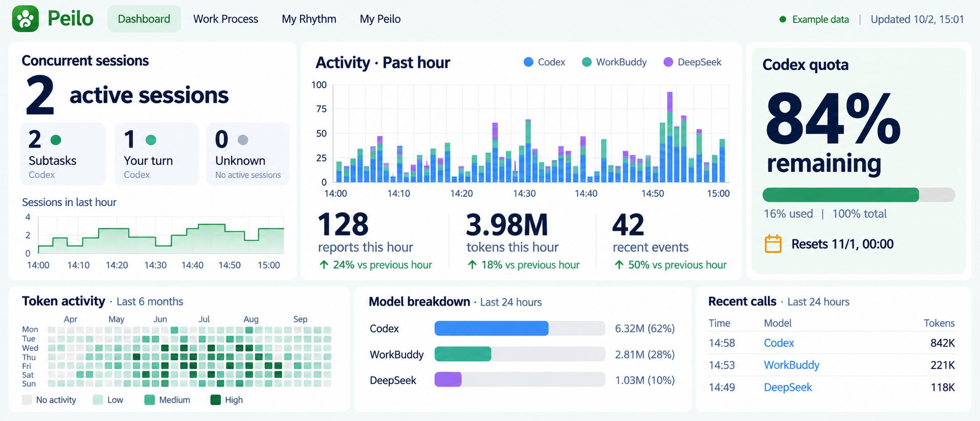Click the green dot in the Subtasks card
The width and height of the screenshot is (980, 421).
(x=56, y=140)
